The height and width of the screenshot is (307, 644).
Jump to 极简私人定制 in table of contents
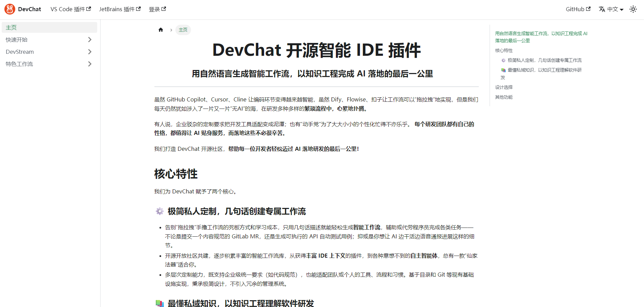click(x=541, y=60)
